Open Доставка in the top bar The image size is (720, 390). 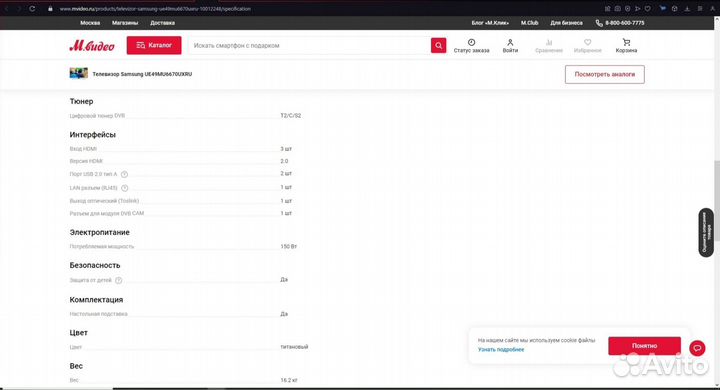click(162, 23)
